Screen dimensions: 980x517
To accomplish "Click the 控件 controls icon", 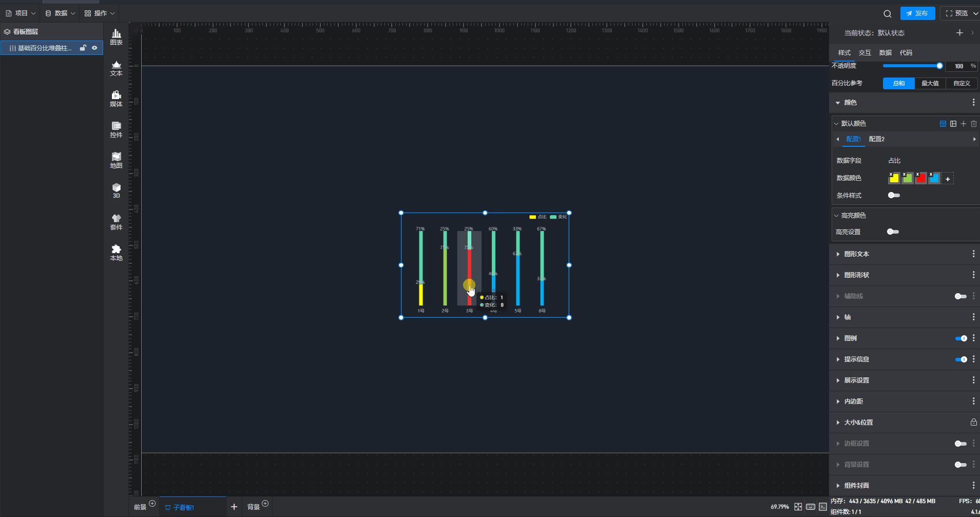I will (116, 129).
